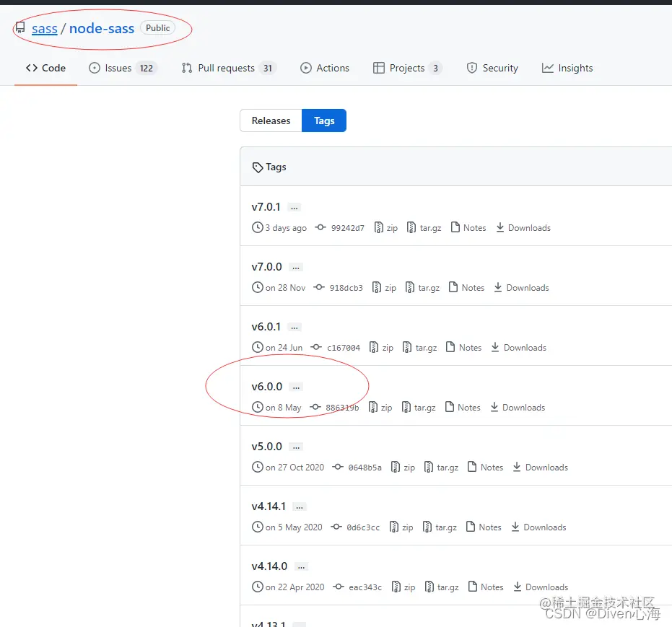
Task: Click tar.gz archive icon for v6.0.0
Action: [406, 407]
